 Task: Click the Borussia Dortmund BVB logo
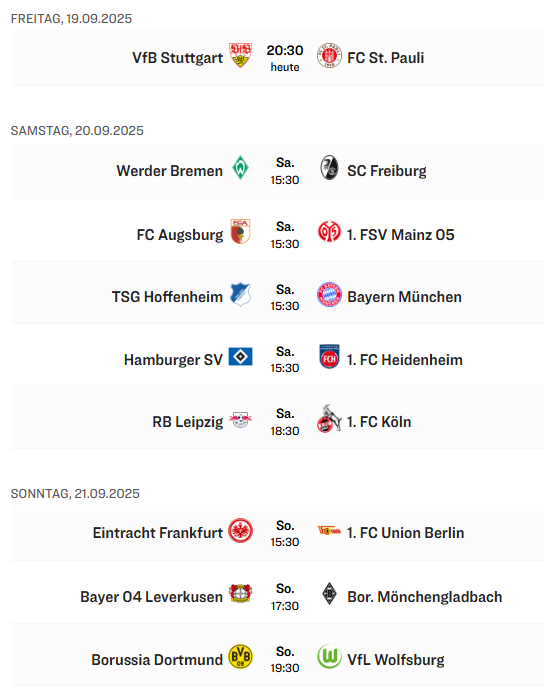[240, 657]
